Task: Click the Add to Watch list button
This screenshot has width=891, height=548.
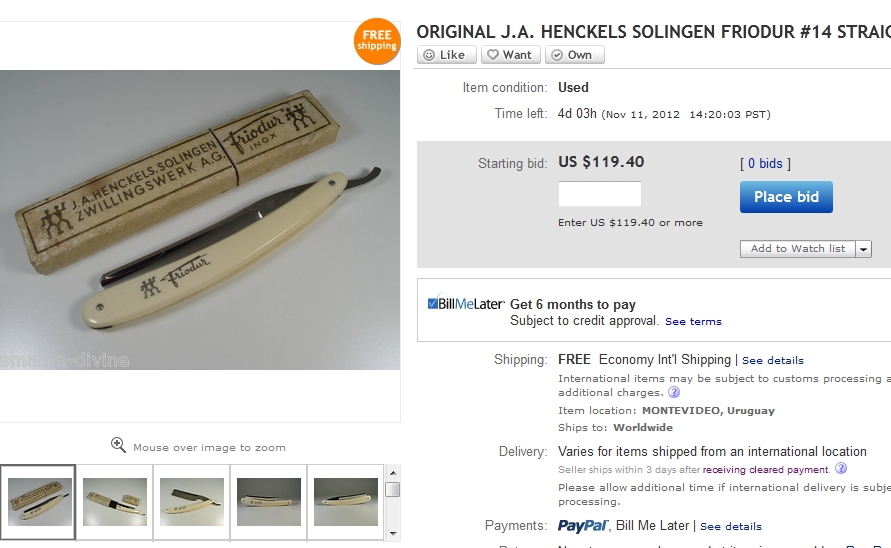Action: 798,249
